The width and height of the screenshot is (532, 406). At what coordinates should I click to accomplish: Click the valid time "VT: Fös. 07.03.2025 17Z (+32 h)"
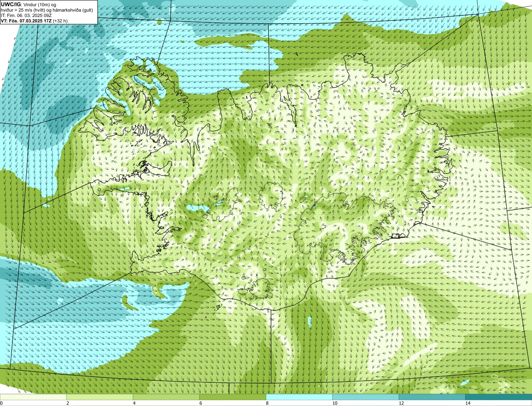(34, 20)
